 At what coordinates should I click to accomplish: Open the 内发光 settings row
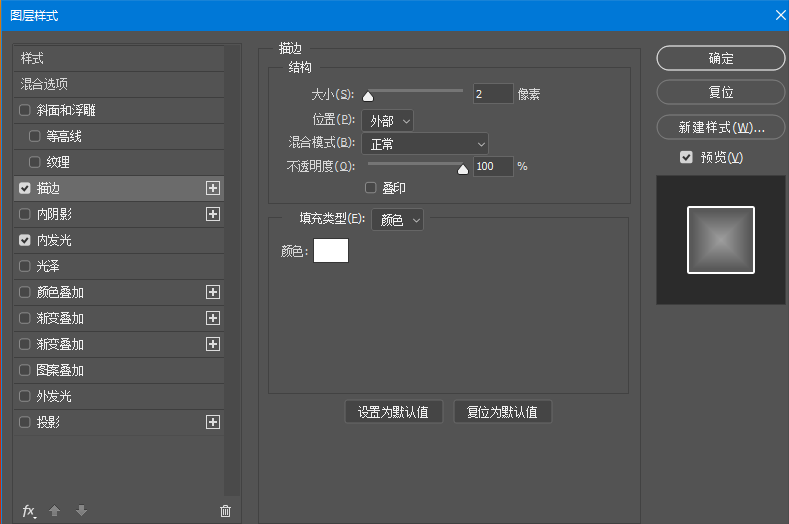click(119, 240)
